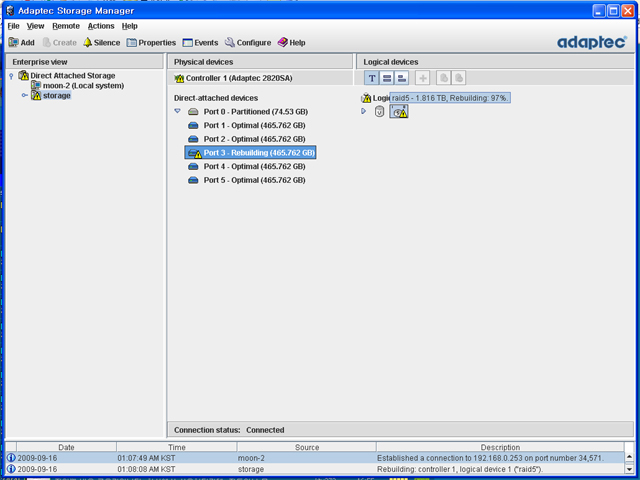Click the Date column header
The width and height of the screenshot is (640, 480).
pos(66,447)
